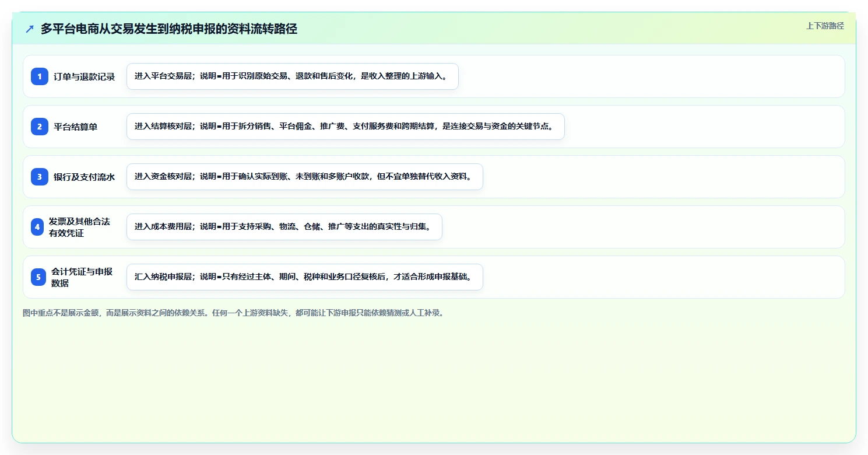Viewport: 868px width, 455px height.
Task: Click the arrow icon beside the title
Action: pos(30,29)
